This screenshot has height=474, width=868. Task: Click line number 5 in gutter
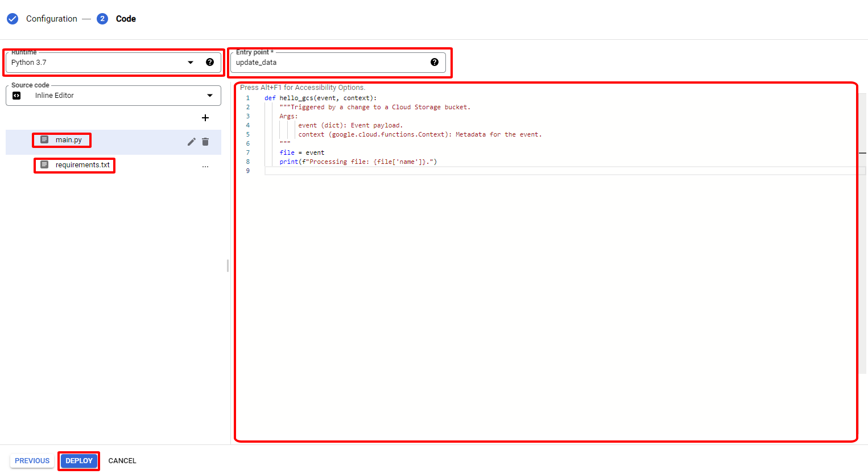pos(247,134)
